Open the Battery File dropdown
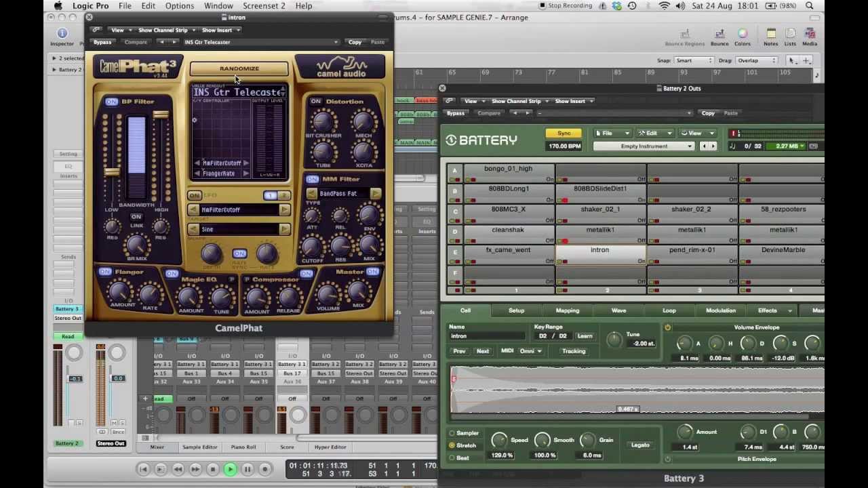This screenshot has width=868, height=488. point(612,134)
